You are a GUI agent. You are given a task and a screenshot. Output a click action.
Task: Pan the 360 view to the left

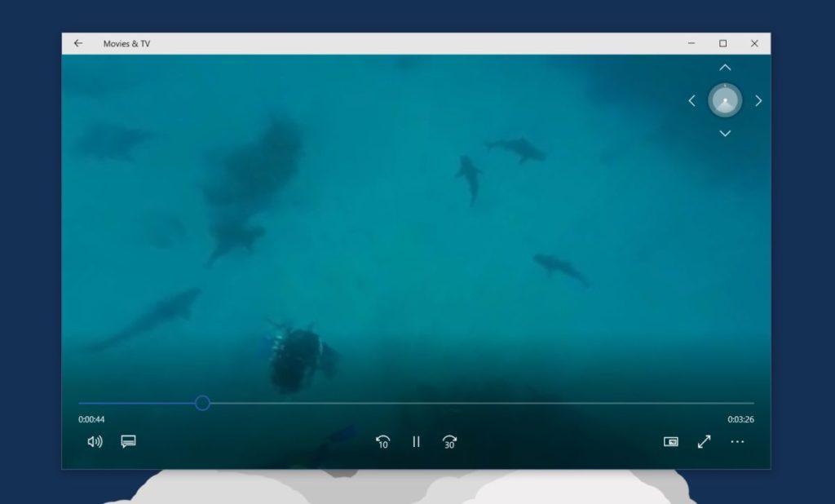point(692,100)
